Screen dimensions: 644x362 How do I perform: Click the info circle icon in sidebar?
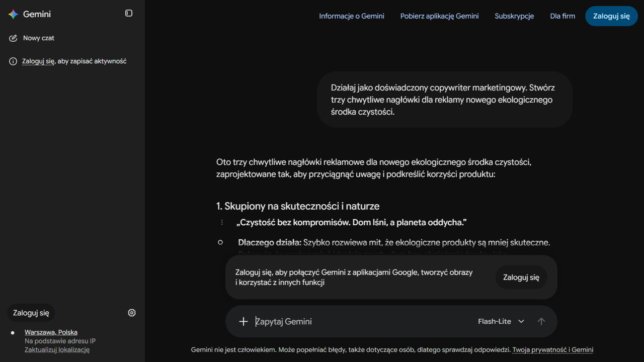click(x=13, y=61)
